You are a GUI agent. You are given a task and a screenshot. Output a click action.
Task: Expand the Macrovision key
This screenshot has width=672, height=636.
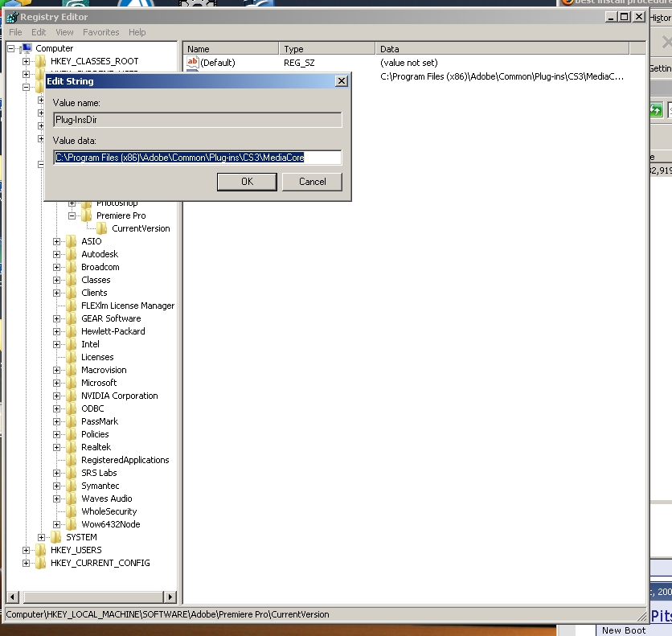pos(56,370)
